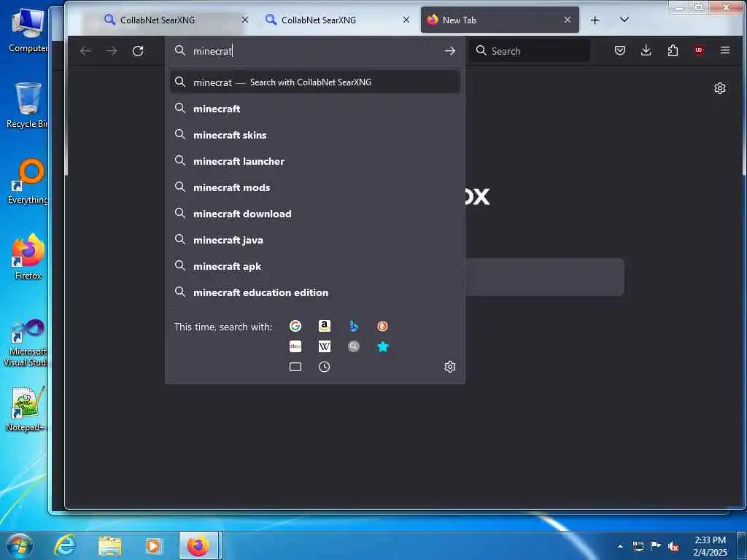The width and height of the screenshot is (747, 560).
Task: Click the Firefox taskbar button
Action: 198,545
